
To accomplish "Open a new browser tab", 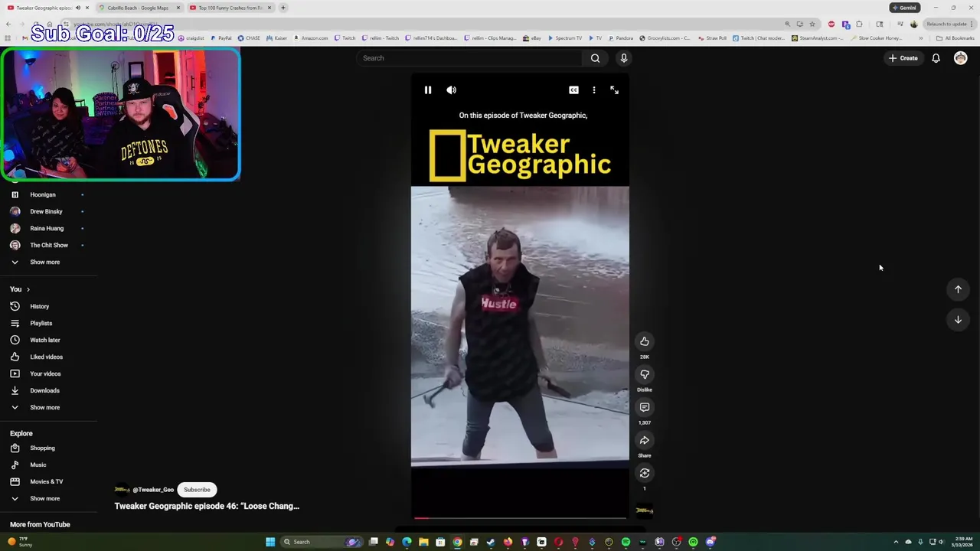I will [283, 8].
